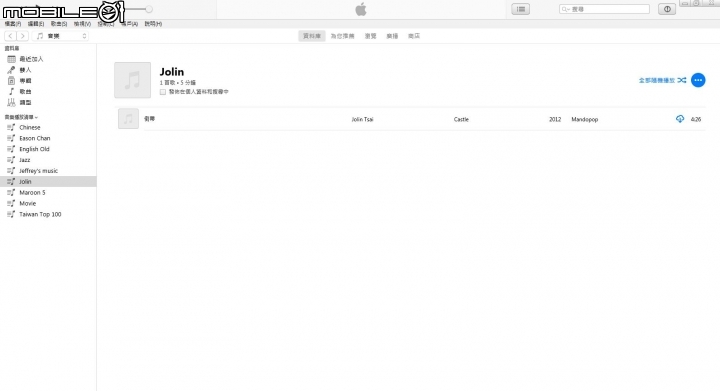The image size is (720, 391).
Task: Open the View (檢視) menu
Action: click(82, 24)
